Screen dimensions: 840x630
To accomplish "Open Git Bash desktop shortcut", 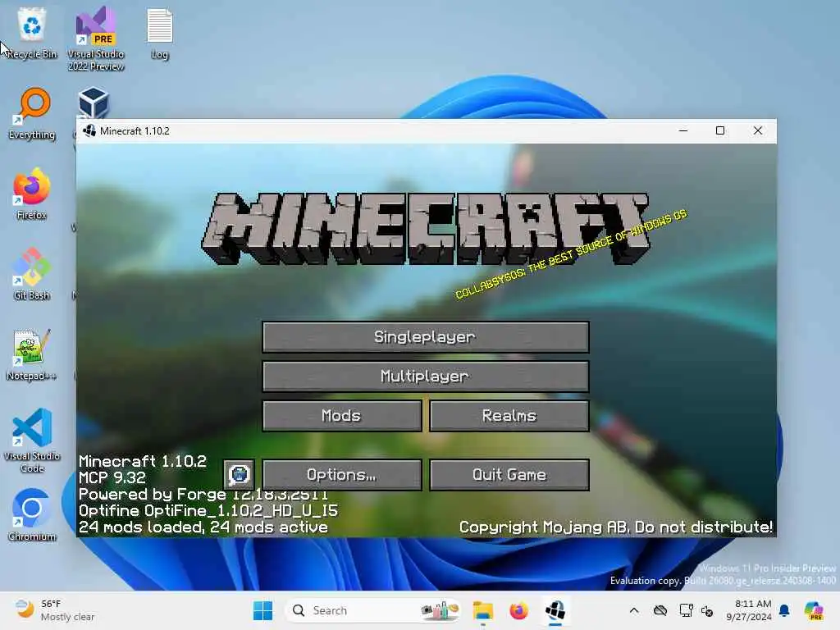I will click(x=32, y=274).
